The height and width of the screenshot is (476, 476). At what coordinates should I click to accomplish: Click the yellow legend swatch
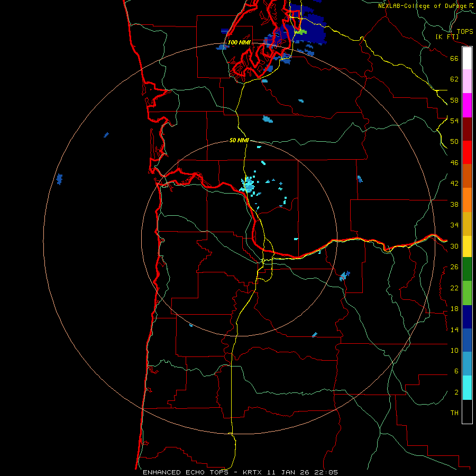click(467, 246)
